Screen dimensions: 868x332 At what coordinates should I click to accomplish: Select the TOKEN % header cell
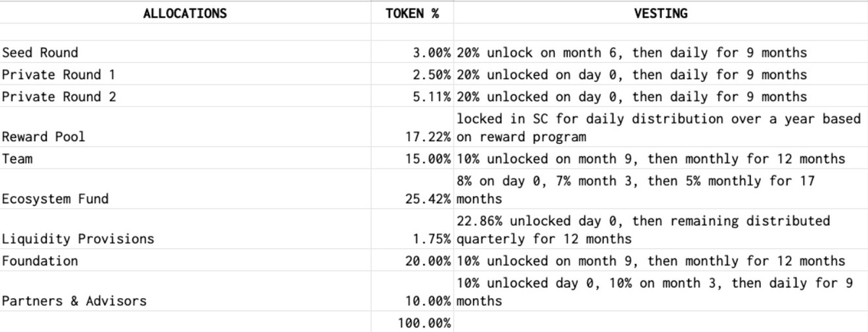[x=413, y=13]
